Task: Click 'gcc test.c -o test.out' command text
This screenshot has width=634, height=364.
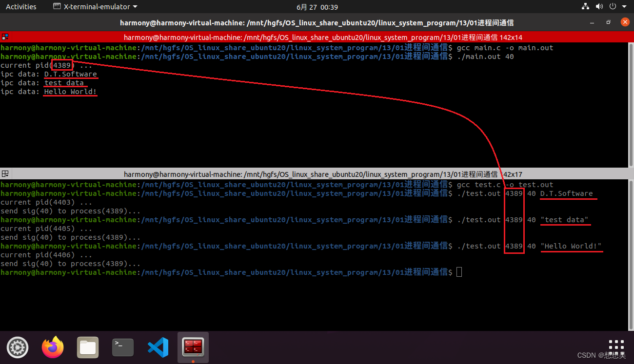Action: pyautogui.click(x=505, y=185)
